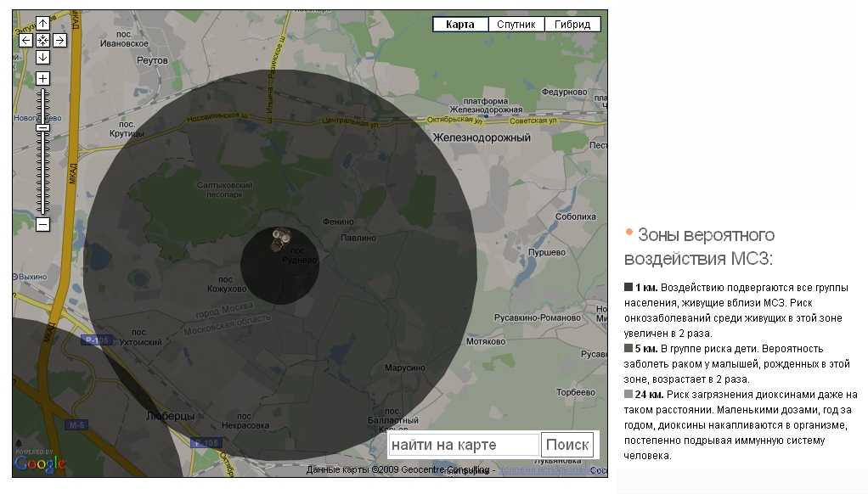Click the recenter map icon
868x494 pixels.
coord(42,41)
